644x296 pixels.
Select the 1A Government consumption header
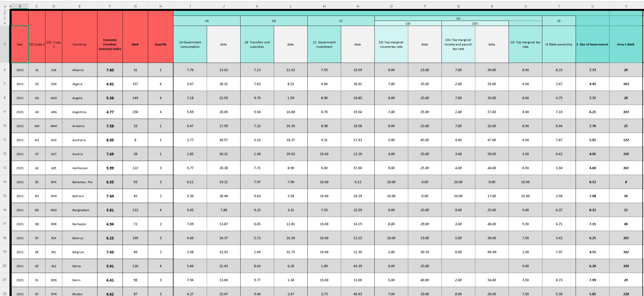click(x=190, y=44)
